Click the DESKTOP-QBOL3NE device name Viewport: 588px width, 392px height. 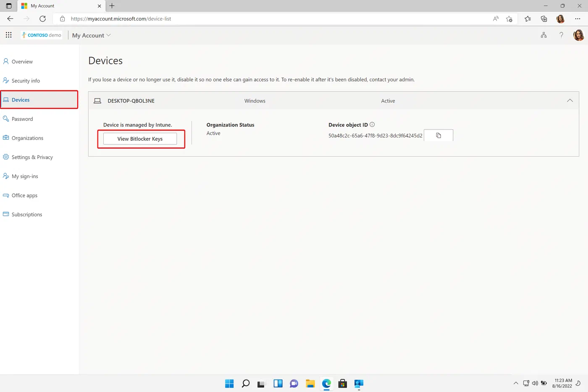pos(131,101)
